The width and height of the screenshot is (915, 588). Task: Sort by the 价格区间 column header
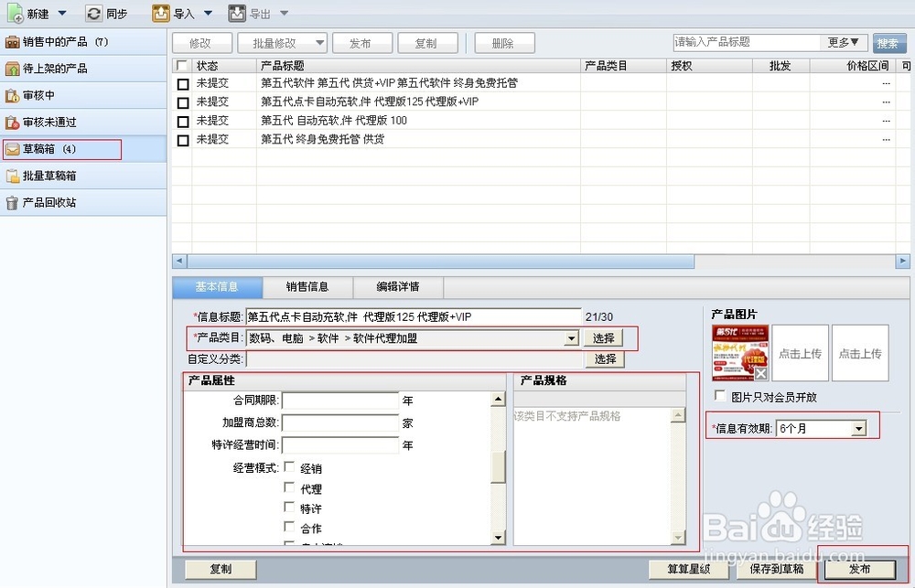(853, 65)
